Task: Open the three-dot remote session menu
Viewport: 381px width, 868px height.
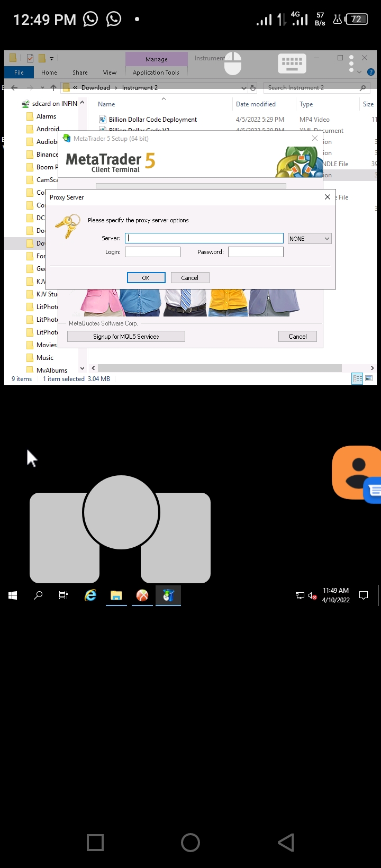Action: (351, 64)
